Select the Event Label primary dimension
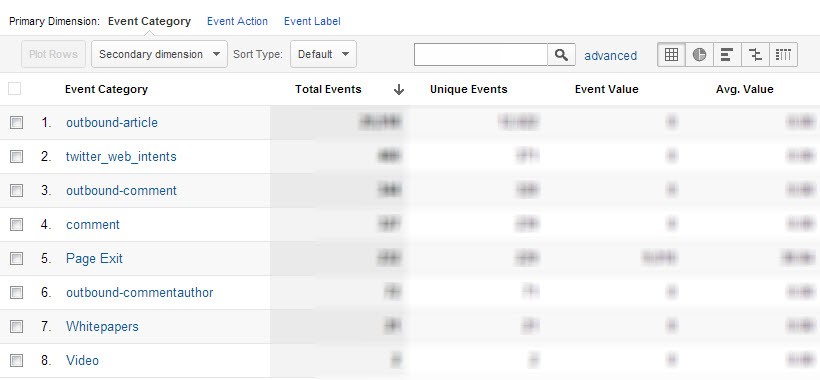The width and height of the screenshot is (820, 380). 312,21
